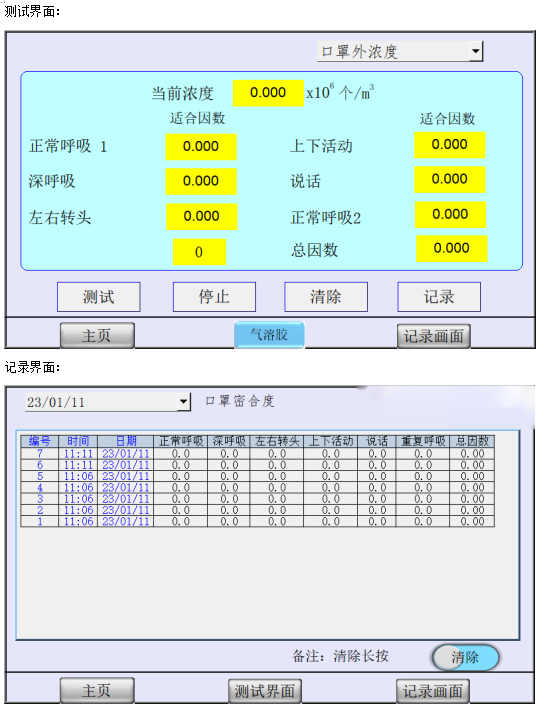Image resolution: width=537 pixels, height=705 pixels.
Task: Expand the 23/01/11 date dropdown
Action: pyautogui.click(x=183, y=402)
